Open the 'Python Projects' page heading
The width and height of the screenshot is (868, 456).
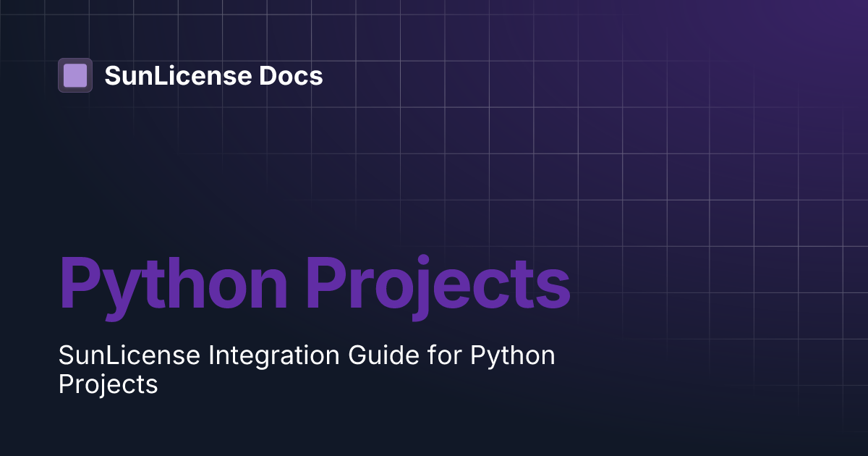pos(315,282)
